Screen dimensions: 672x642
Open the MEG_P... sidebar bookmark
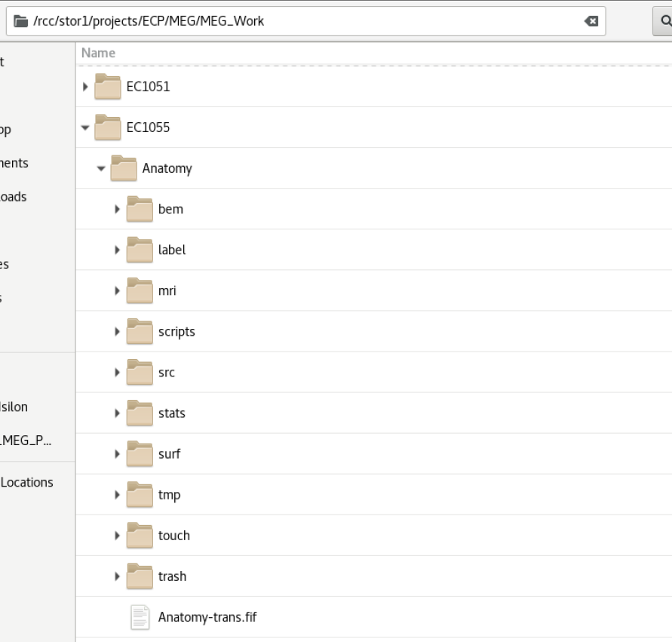click(x=27, y=441)
